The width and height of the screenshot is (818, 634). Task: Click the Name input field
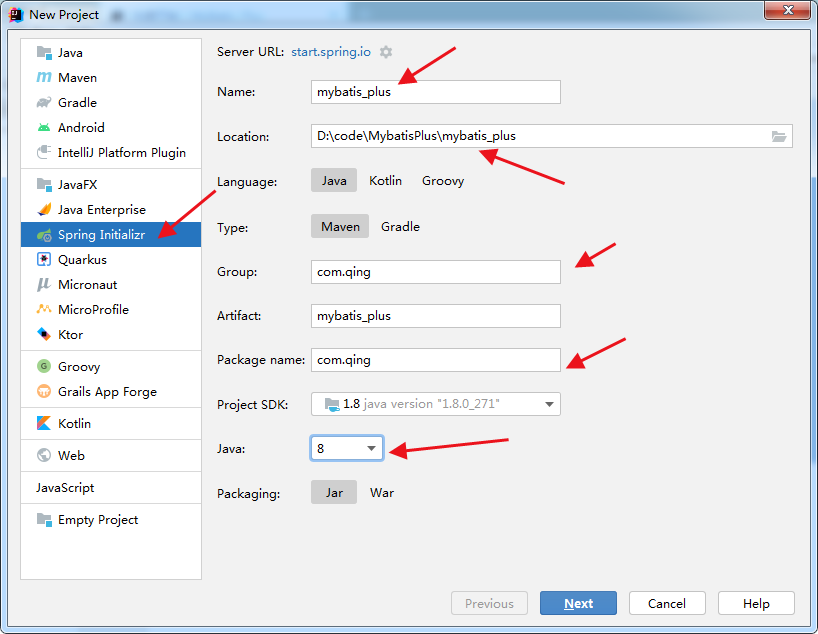click(x=436, y=92)
